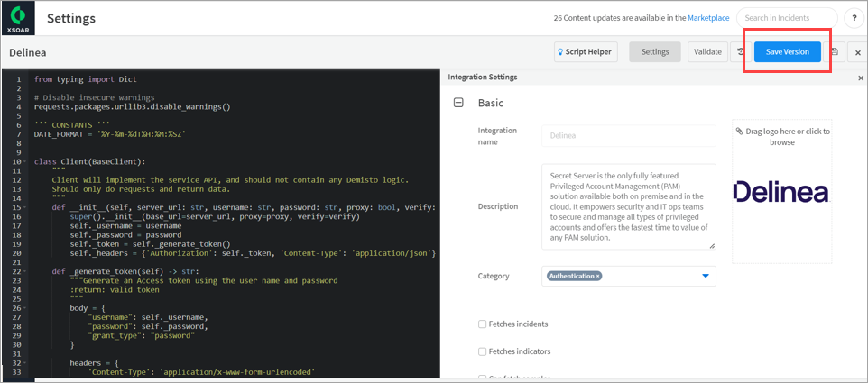Click the floppy disk save icon
Image resolution: width=868 pixels, height=383 pixels.
point(835,52)
